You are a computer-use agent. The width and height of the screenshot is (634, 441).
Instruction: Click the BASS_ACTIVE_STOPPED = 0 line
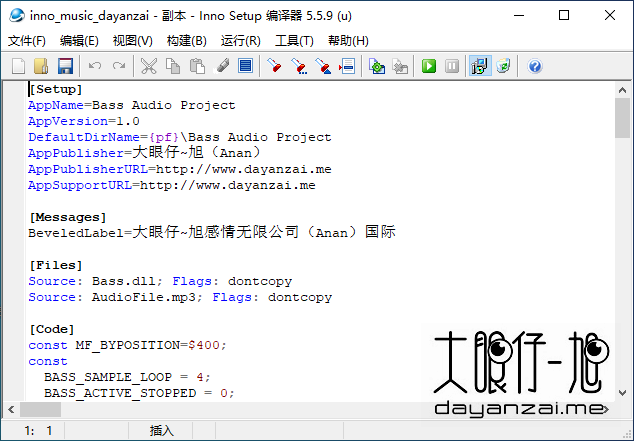pos(139,393)
